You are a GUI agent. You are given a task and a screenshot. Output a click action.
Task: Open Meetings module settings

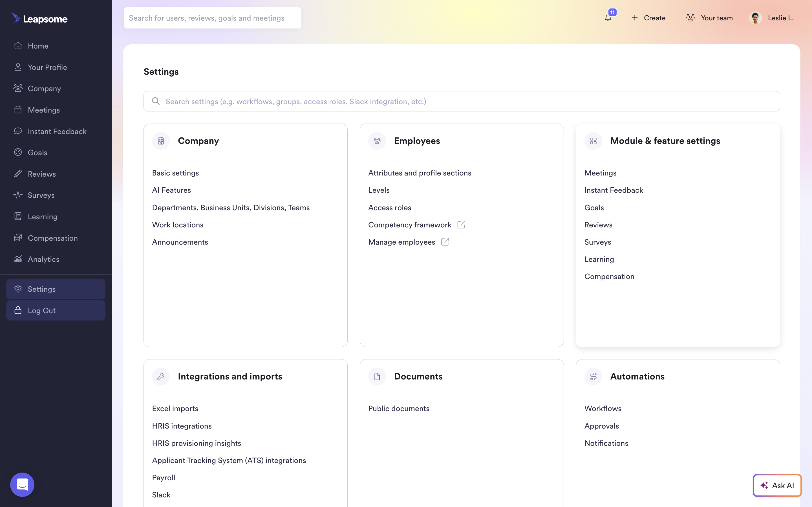pyautogui.click(x=600, y=173)
